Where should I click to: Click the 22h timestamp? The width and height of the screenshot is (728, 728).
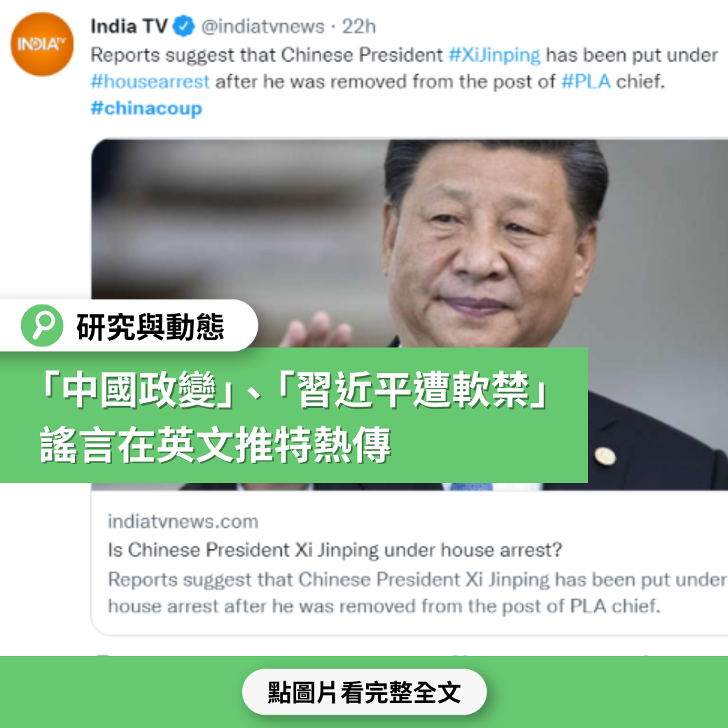point(358,27)
